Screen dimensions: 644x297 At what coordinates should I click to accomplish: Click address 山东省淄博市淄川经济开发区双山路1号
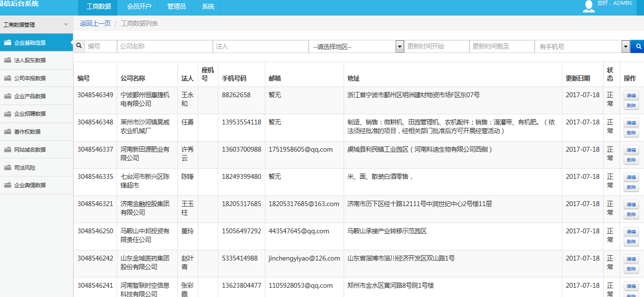(x=401, y=258)
